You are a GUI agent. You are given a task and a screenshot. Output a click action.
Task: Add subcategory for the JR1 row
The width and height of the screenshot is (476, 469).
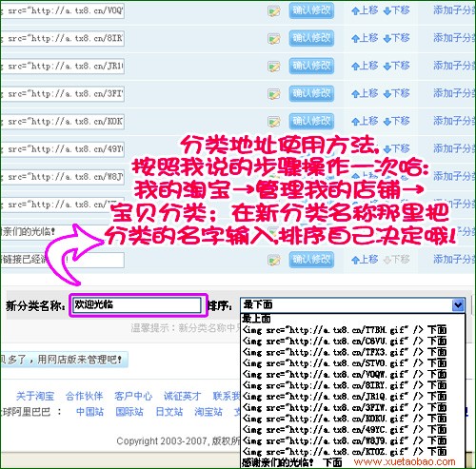454,66
